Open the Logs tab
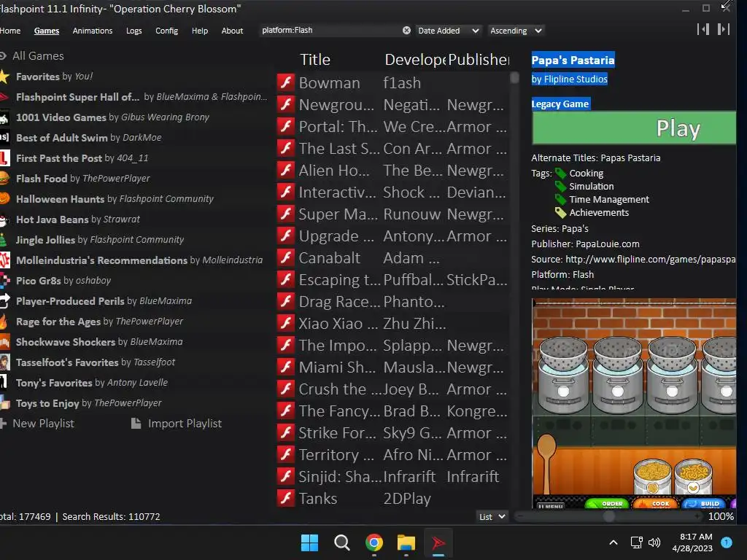 click(x=134, y=31)
